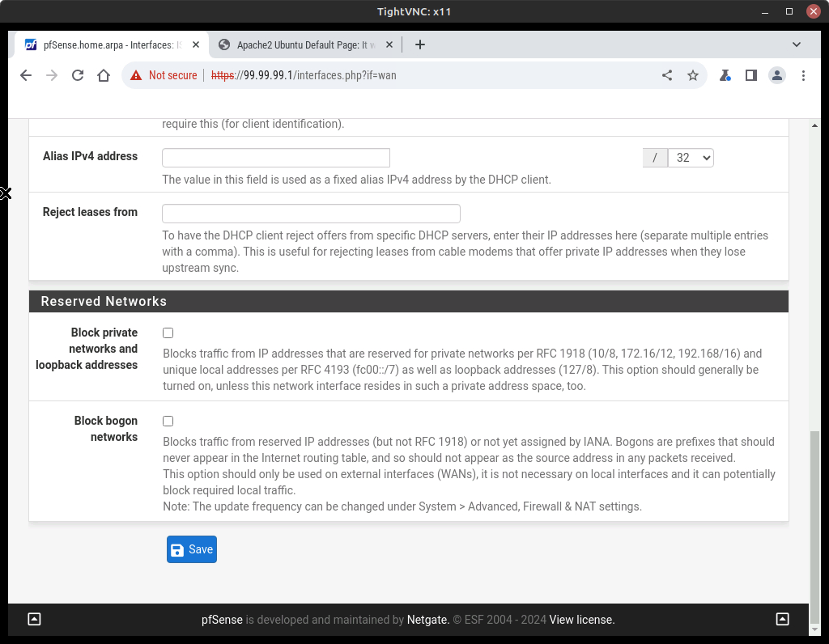Click footer left scroll-to-top icon

tap(34, 619)
